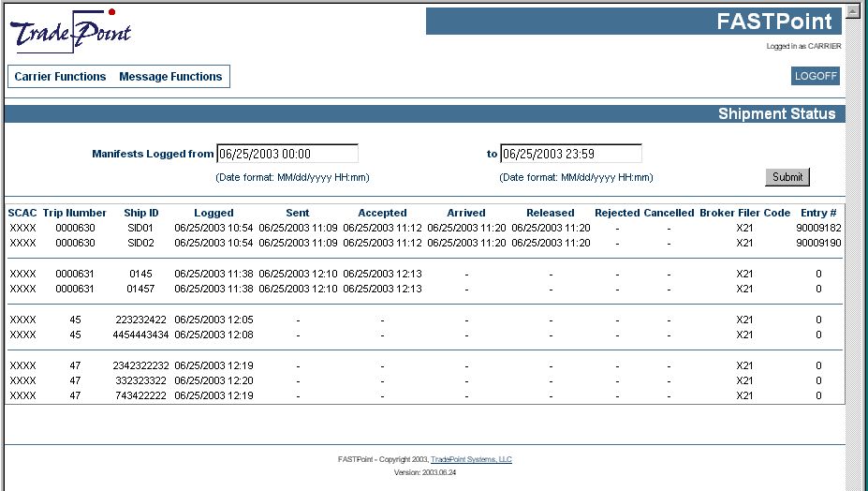Click trip number 0000630 in SID01 row

pyautogui.click(x=75, y=228)
